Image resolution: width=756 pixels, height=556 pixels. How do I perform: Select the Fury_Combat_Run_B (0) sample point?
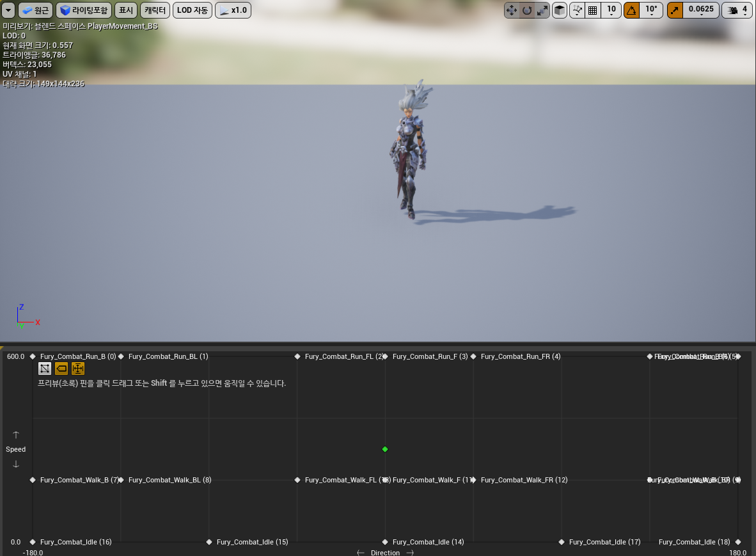click(x=33, y=356)
